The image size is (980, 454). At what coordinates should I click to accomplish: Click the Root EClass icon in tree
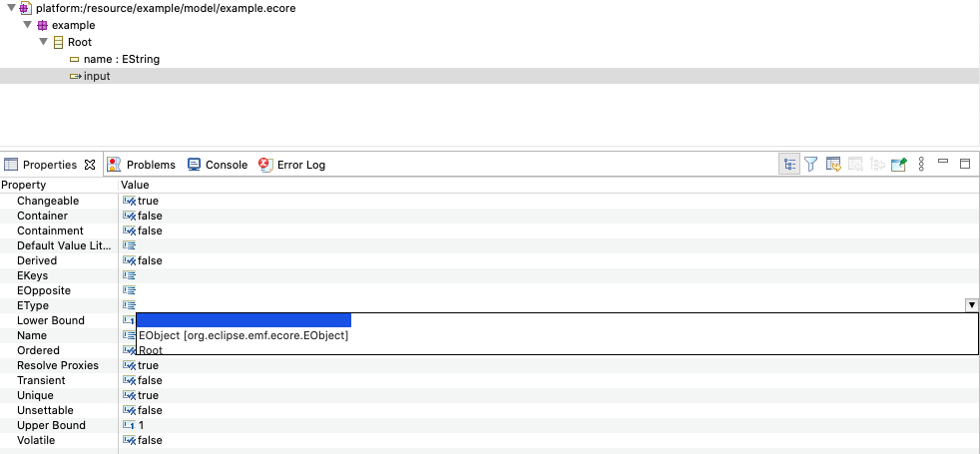click(x=59, y=43)
